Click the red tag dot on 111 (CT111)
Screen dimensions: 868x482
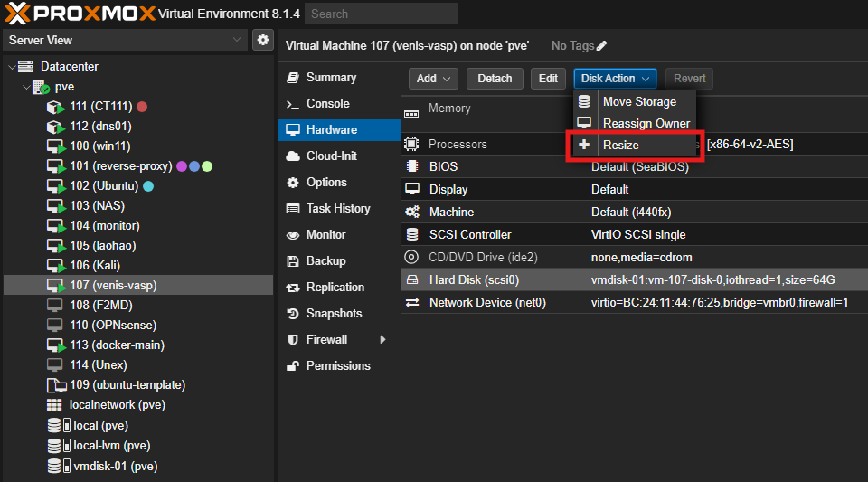(x=142, y=107)
